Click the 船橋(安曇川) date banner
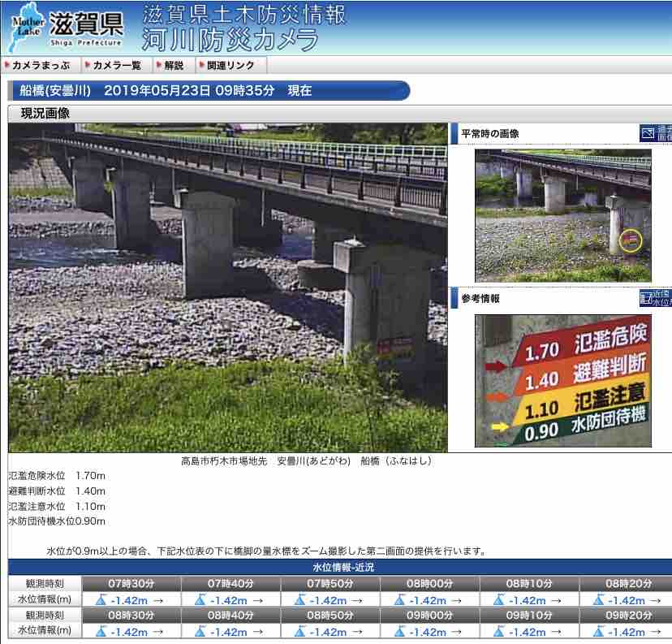The width and height of the screenshot is (672, 644). pos(209,90)
